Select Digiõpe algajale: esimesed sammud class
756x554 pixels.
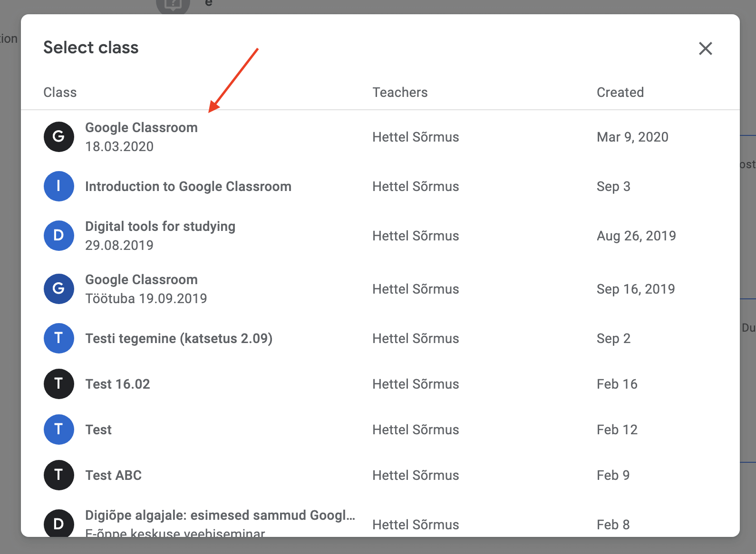pyautogui.click(x=380, y=518)
